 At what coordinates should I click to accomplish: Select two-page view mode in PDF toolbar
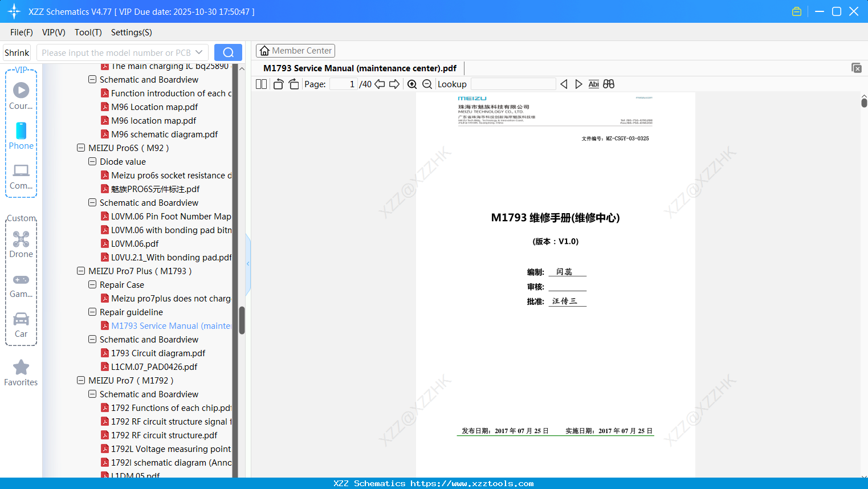coord(261,84)
